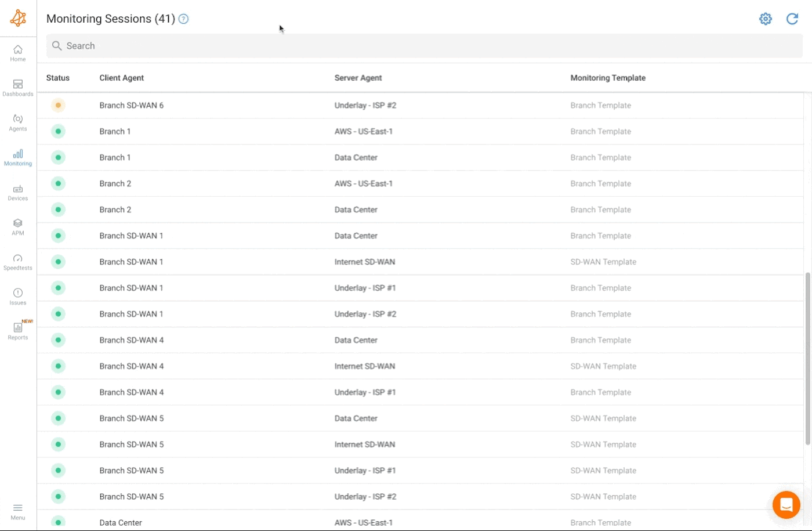Open the new Reports section
This screenshot has width=812, height=531.
(x=17, y=331)
